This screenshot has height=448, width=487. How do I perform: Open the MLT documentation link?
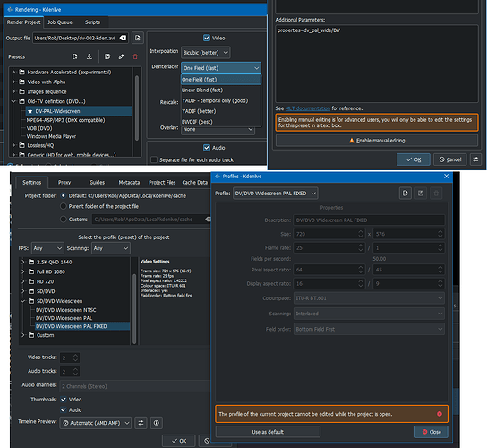coord(307,108)
